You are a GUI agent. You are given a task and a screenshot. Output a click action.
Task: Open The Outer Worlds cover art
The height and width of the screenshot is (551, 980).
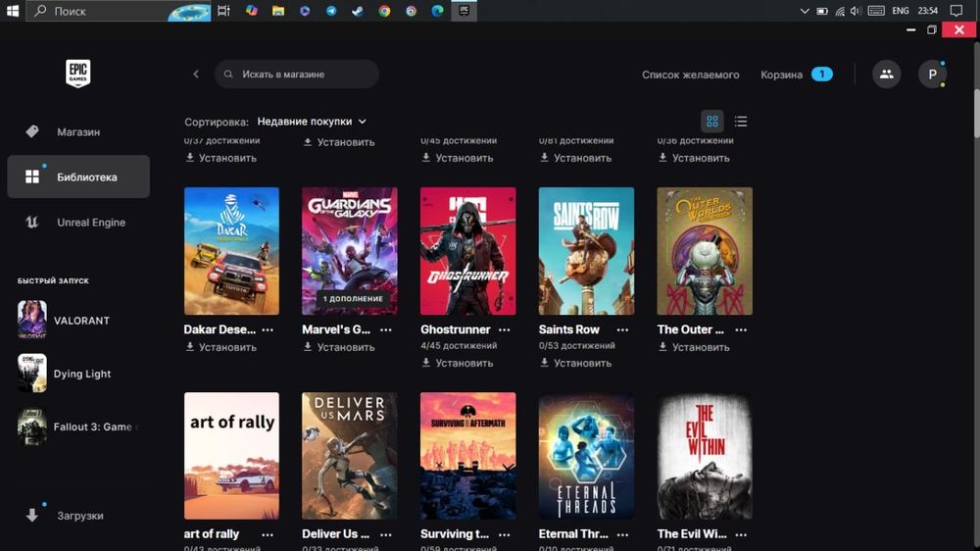click(705, 251)
